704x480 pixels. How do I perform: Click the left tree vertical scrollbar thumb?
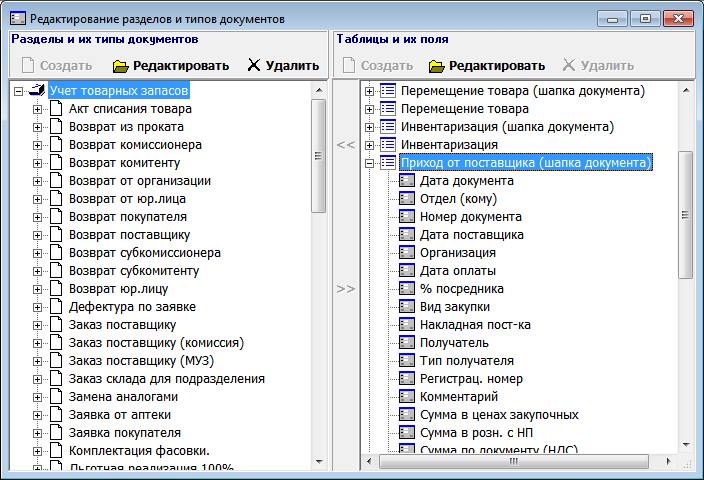318,156
